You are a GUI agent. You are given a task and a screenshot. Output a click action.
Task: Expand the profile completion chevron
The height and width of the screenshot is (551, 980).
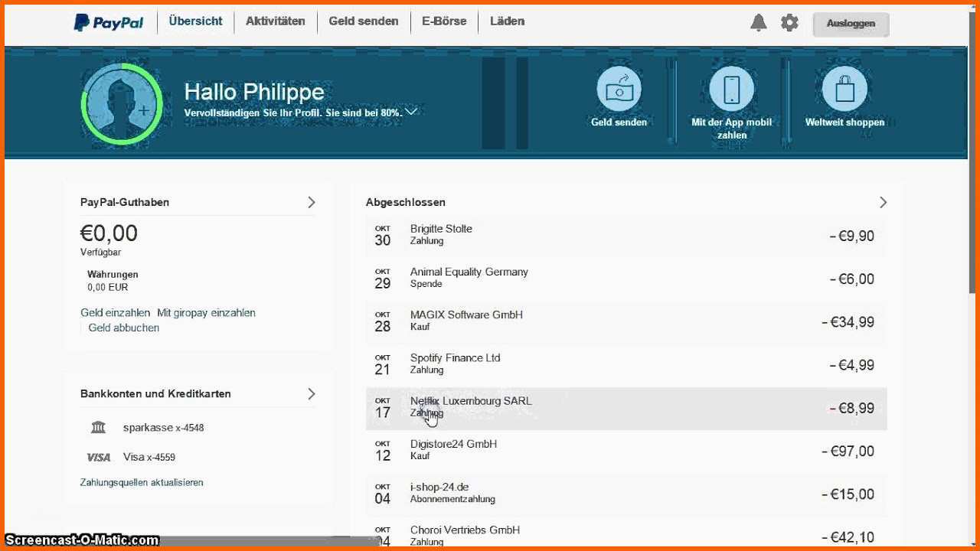click(x=411, y=112)
